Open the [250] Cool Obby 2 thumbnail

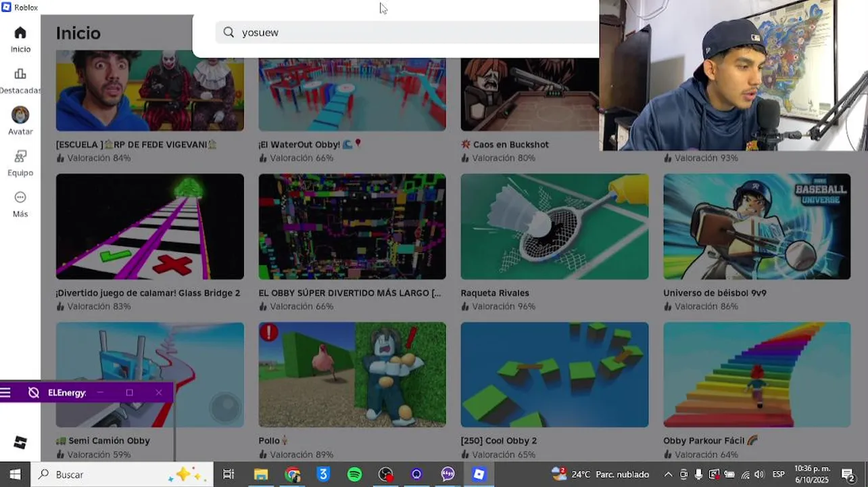coord(554,375)
